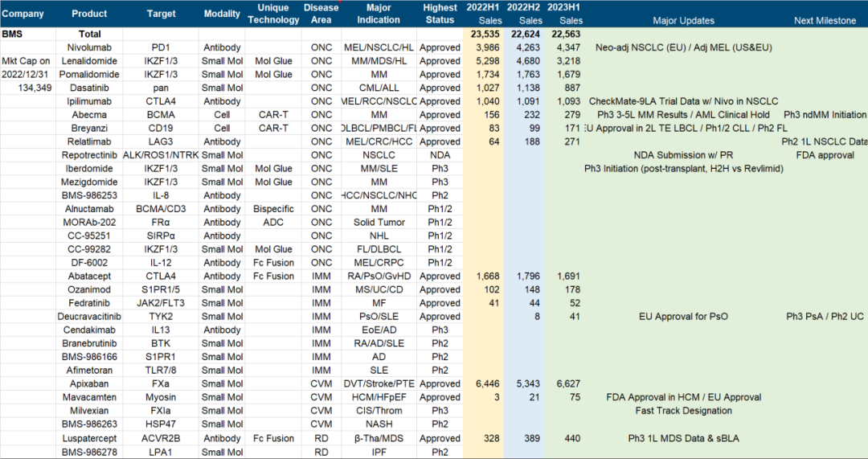Select the Breyanzi product cell
Screen dimensions: 868x459
(89, 128)
